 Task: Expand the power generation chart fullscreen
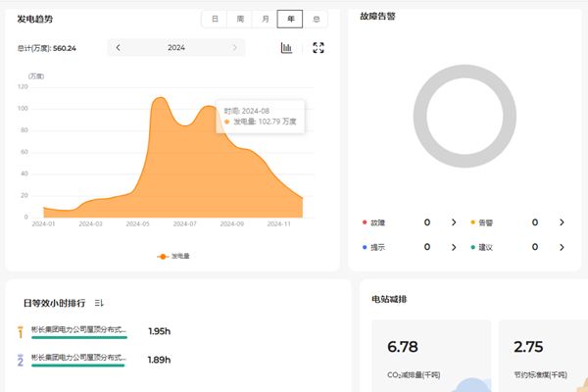coord(318,48)
